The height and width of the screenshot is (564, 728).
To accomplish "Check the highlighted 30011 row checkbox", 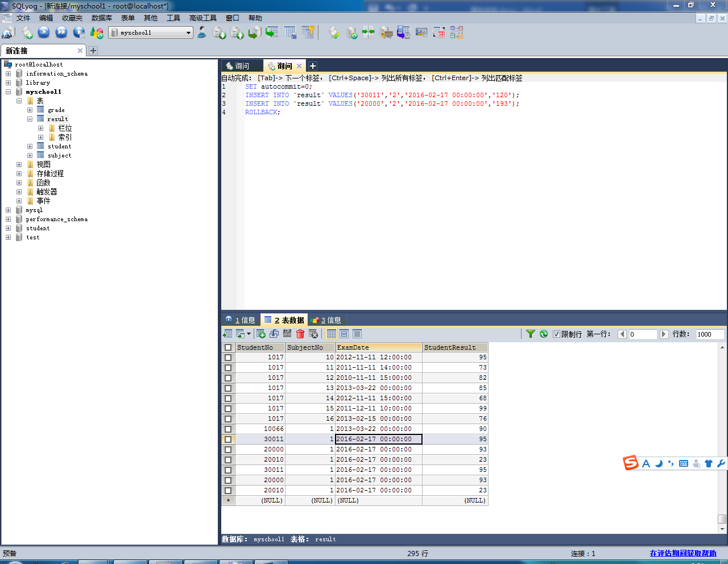I will click(x=228, y=439).
